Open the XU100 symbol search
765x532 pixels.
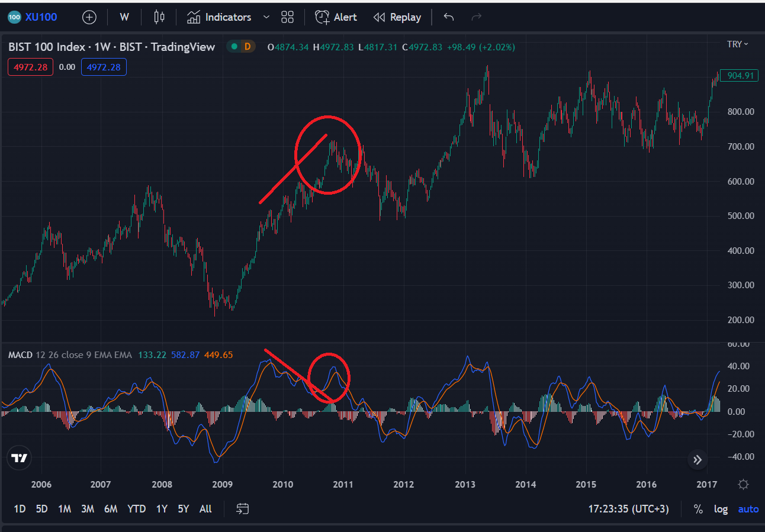coord(33,17)
